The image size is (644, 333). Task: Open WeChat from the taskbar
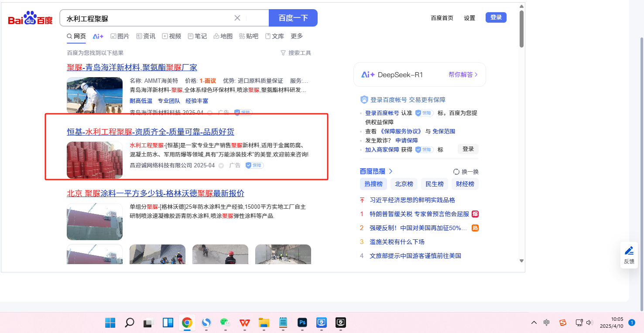(225, 323)
